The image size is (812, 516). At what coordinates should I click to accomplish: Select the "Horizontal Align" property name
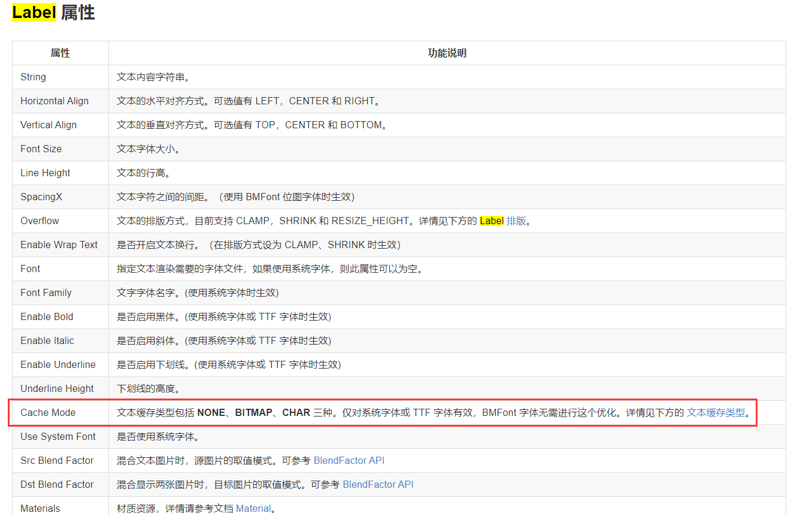click(54, 101)
